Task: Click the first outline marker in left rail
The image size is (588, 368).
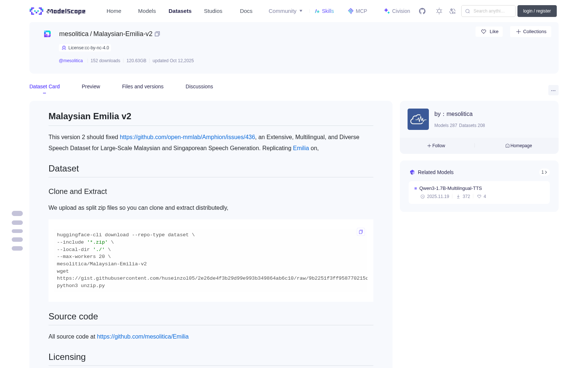Action: click(17, 213)
